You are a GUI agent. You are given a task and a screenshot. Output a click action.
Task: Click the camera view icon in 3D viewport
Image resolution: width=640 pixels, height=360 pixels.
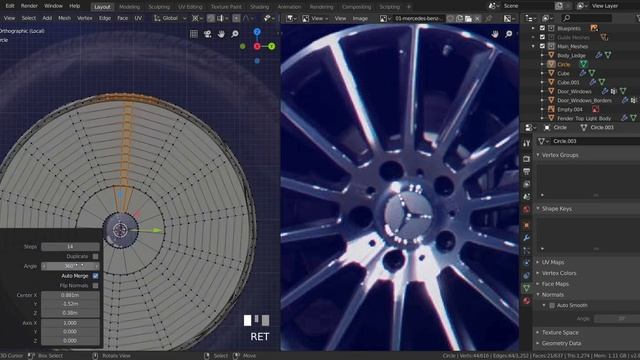(x=207, y=34)
